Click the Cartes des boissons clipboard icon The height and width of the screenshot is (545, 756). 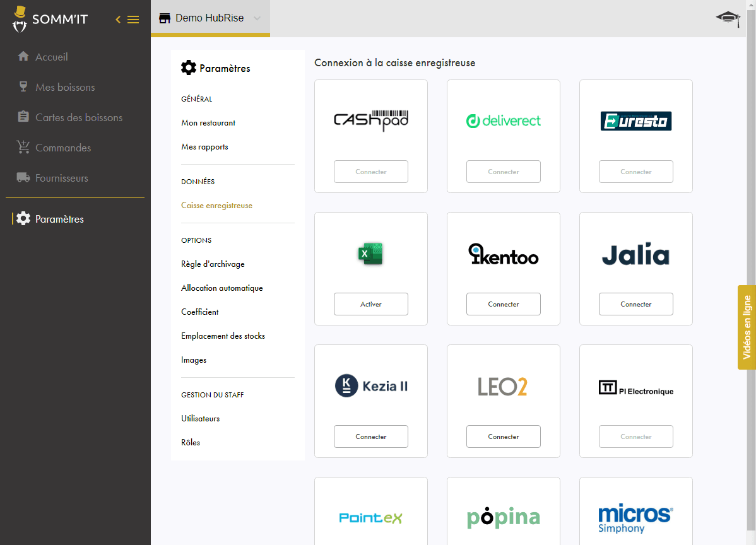[x=23, y=117]
